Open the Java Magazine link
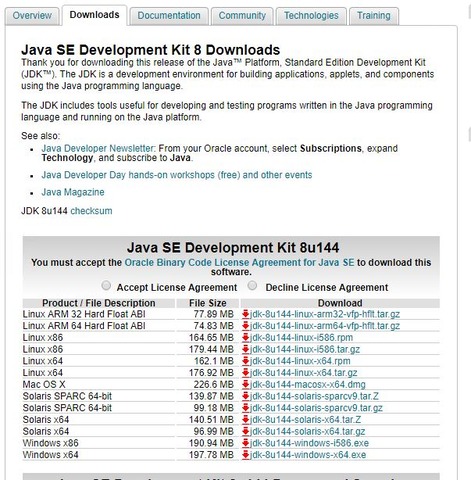The image size is (471, 480). tap(73, 192)
